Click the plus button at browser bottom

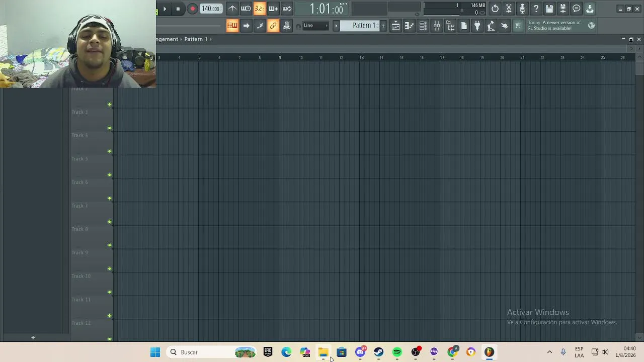(33, 337)
